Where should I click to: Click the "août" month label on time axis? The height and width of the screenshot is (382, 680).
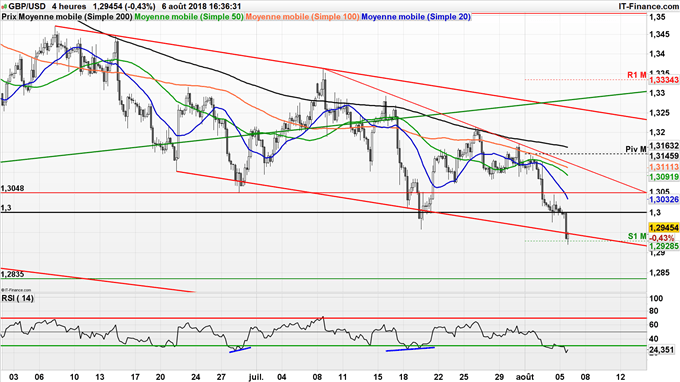point(526,377)
